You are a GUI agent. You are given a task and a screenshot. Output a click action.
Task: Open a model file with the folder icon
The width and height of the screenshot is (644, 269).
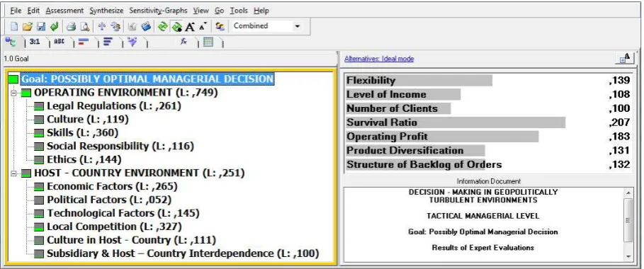click(x=27, y=26)
